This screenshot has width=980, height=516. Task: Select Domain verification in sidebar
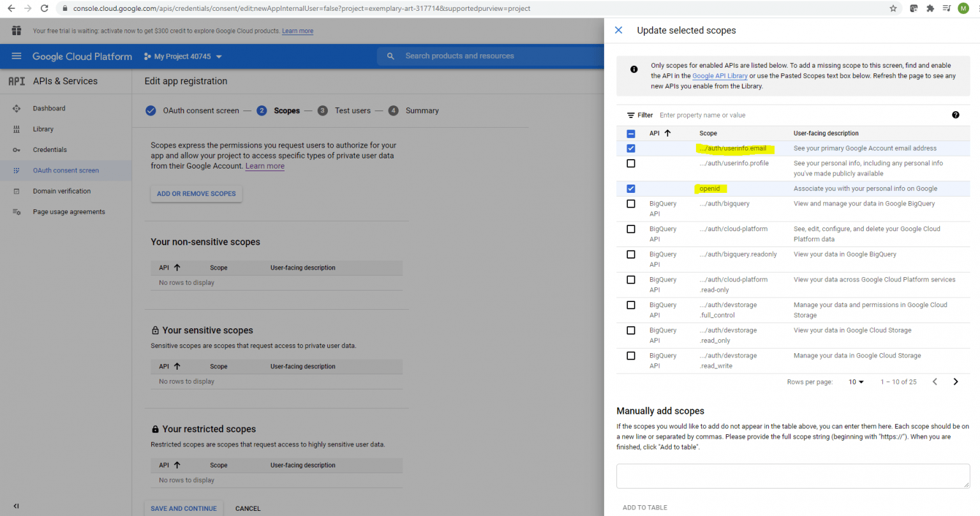(x=61, y=191)
